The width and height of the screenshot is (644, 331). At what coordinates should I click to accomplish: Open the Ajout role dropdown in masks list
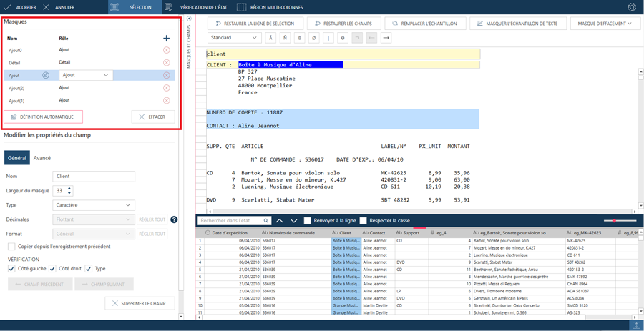[106, 75]
